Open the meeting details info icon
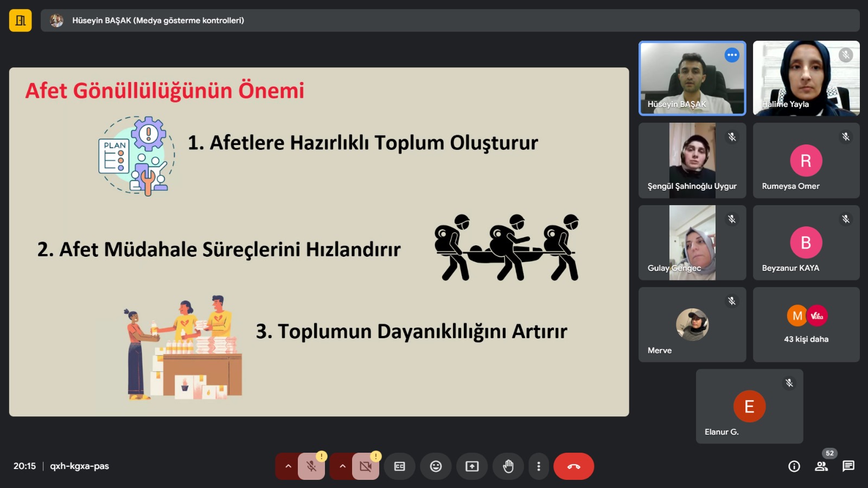 click(x=794, y=466)
